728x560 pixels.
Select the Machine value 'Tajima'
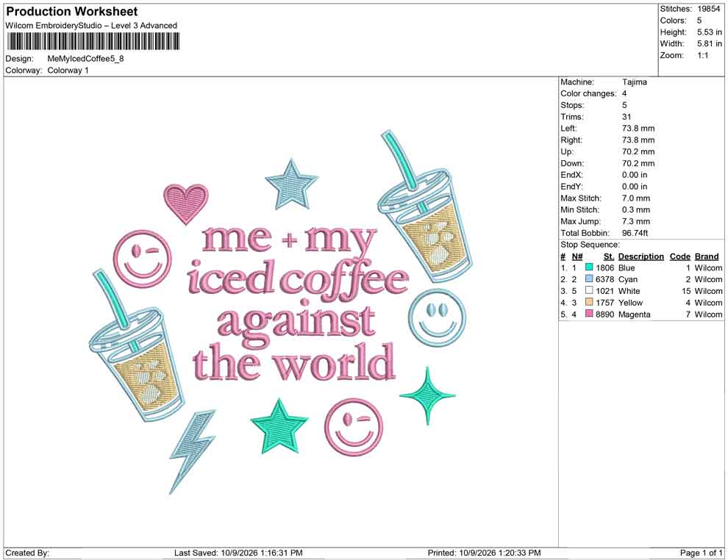click(x=634, y=82)
